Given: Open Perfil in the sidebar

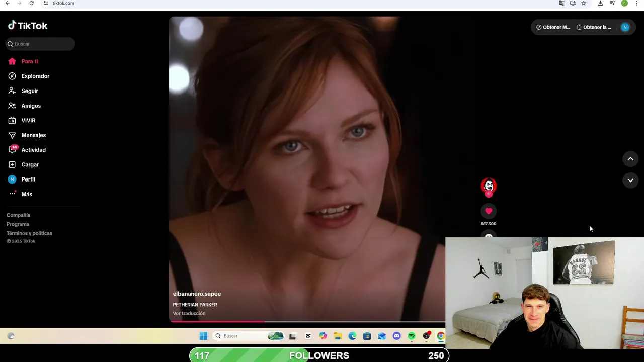Looking at the screenshot, I should 28,179.
